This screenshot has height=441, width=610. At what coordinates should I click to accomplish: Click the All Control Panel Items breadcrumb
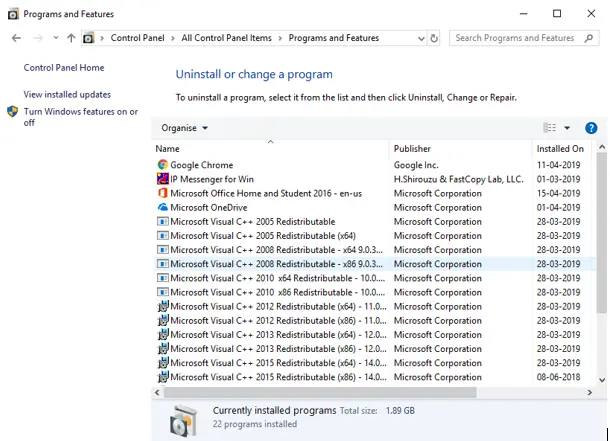(x=226, y=38)
